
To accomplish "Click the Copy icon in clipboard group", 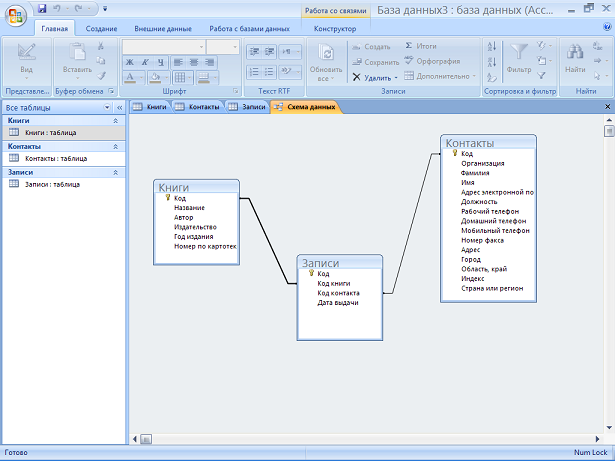I will (x=101, y=60).
